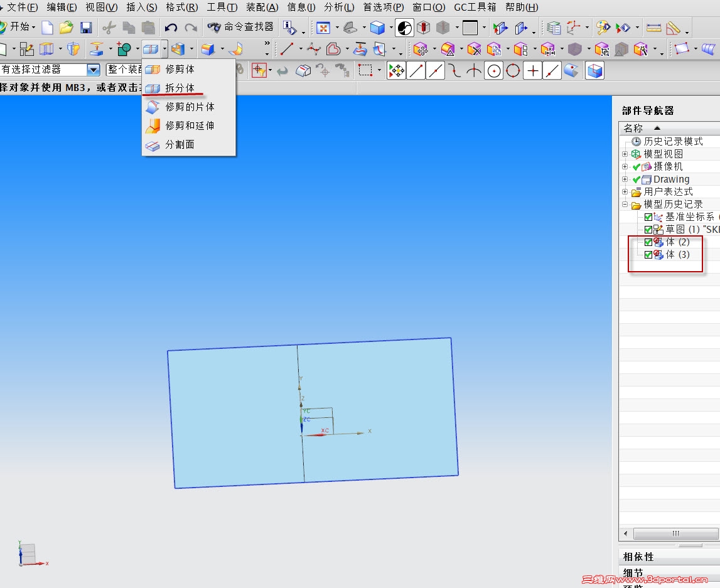
Task: Open 文件(F) menu
Action: pos(21,7)
